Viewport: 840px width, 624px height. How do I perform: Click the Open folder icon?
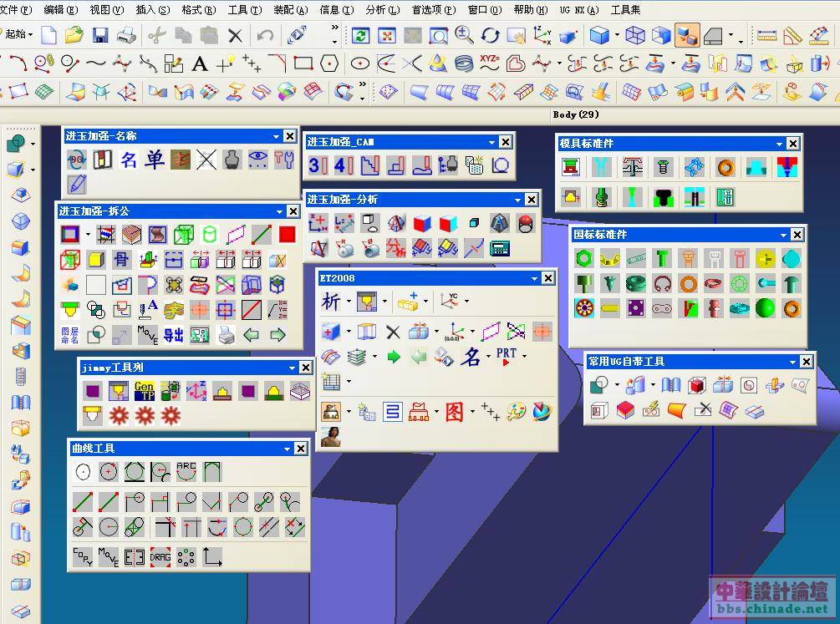74,35
